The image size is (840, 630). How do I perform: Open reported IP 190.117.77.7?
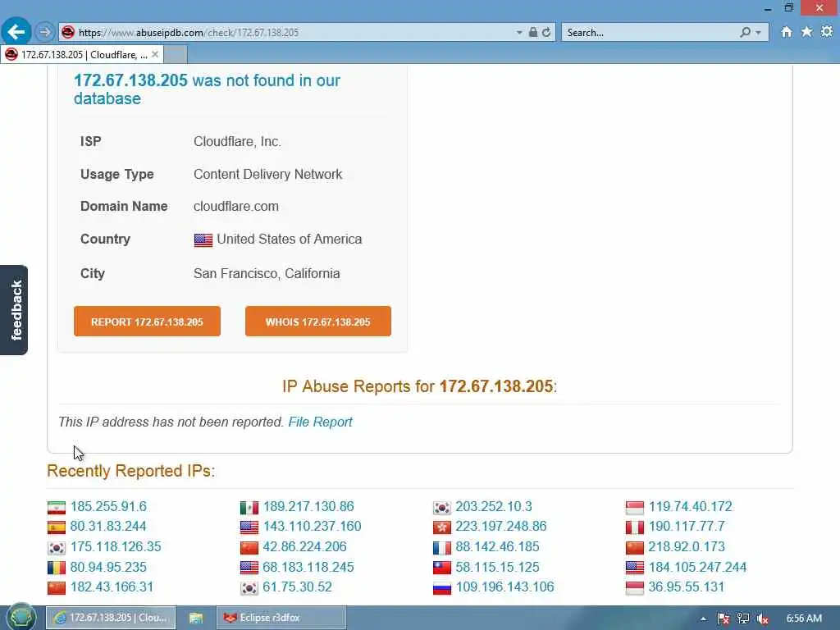687,526
